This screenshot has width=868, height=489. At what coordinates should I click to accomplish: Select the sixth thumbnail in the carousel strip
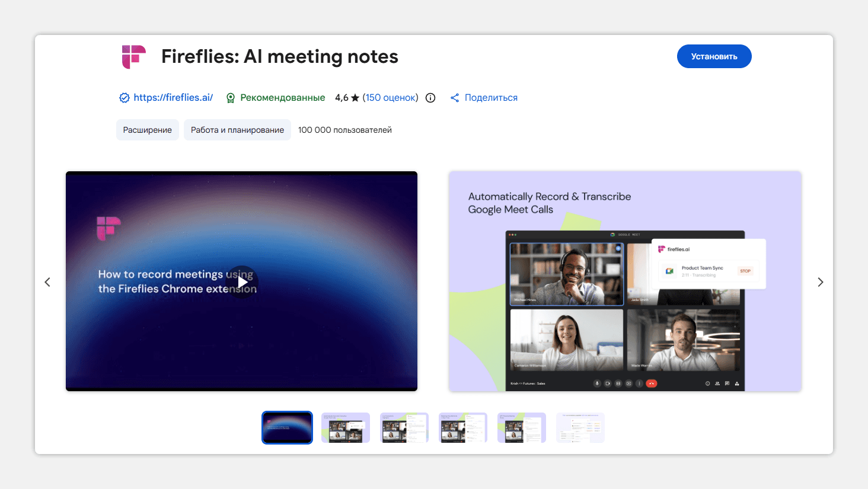click(x=580, y=427)
